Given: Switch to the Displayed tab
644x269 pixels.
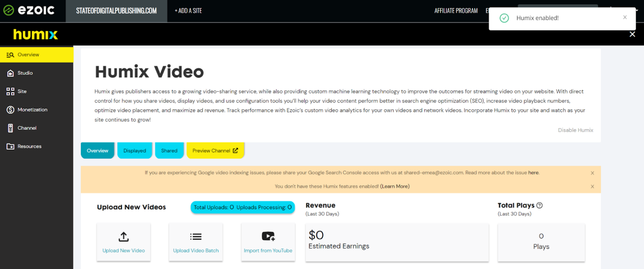Looking at the screenshot, I should click(135, 150).
